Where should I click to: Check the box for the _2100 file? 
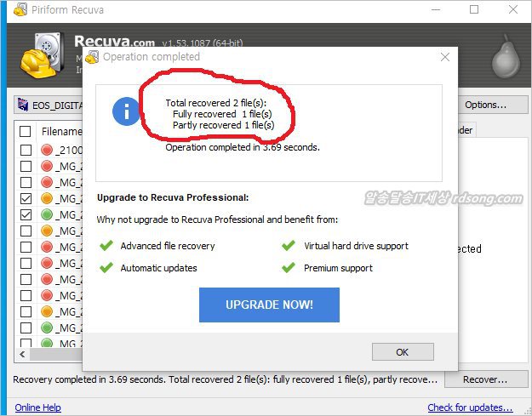pyautogui.click(x=25, y=150)
